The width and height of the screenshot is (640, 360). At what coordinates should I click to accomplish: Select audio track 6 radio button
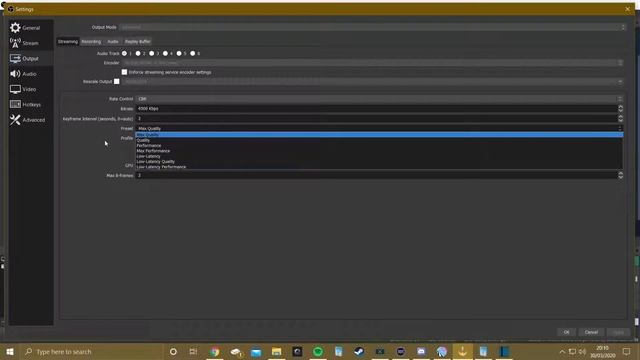tap(193, 53)
